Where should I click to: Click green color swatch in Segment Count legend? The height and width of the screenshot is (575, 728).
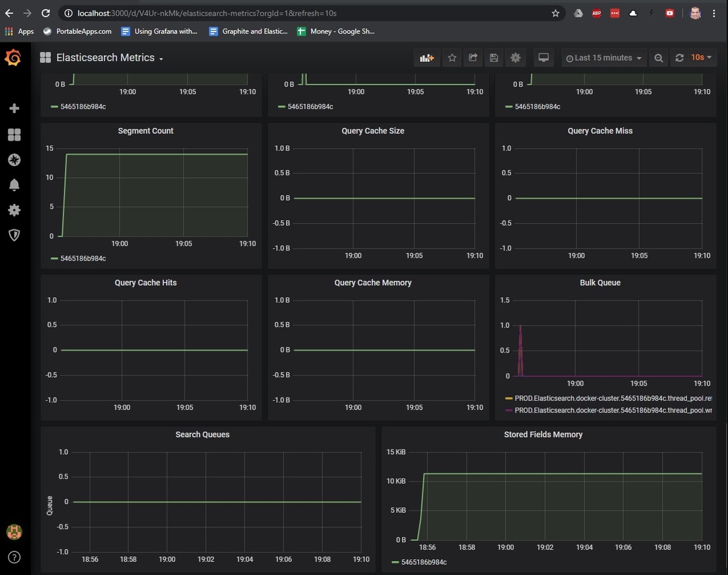point(55,258)
